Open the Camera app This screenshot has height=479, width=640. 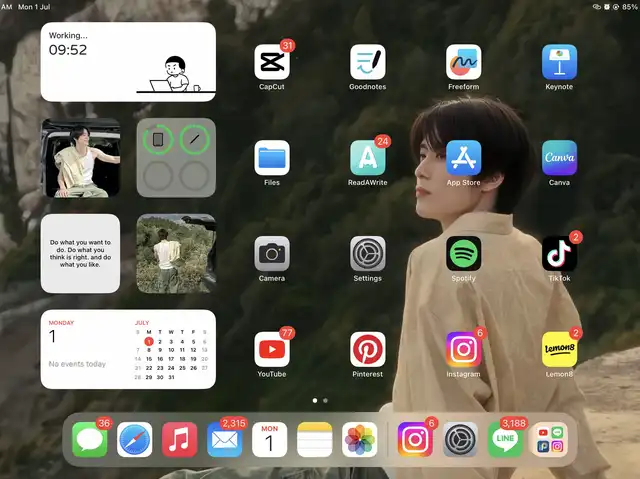coord(271,254)
